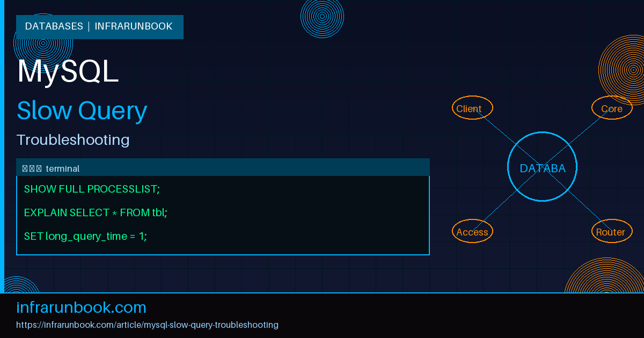Click the infrarunbook.com site name
Screen dimensions: 644x338
81,307
